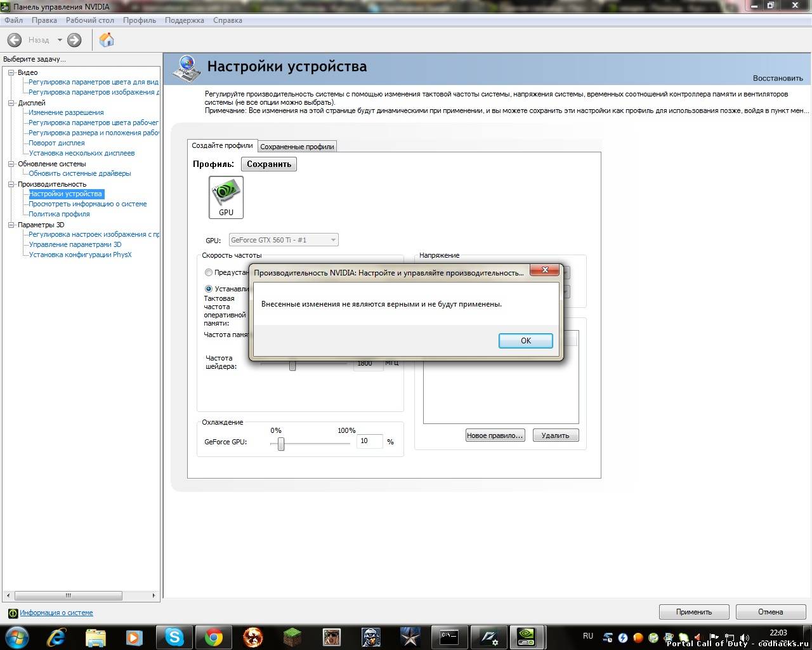812x650 pixels.
Task: Switch to the Сохраненные профили tab
Action: 297,147
